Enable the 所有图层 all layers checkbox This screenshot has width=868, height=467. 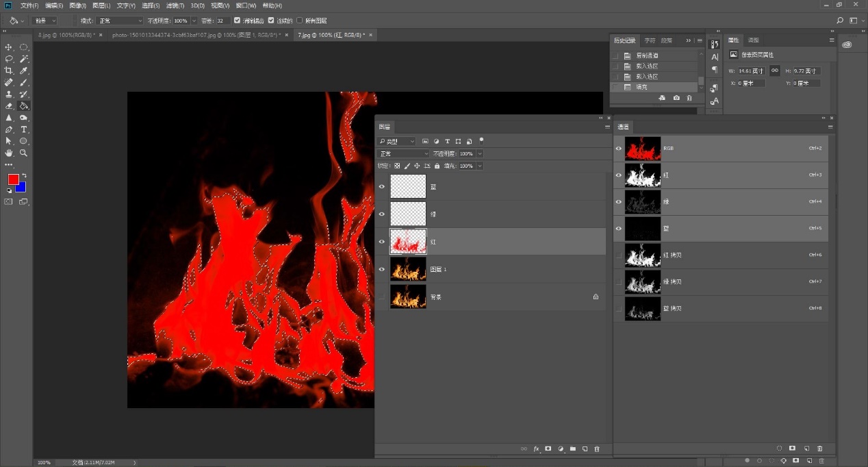click(x=299, y=21)
